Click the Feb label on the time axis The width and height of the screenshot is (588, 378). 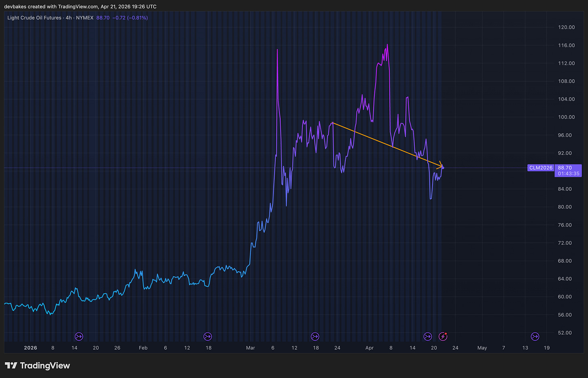[143, 348]
